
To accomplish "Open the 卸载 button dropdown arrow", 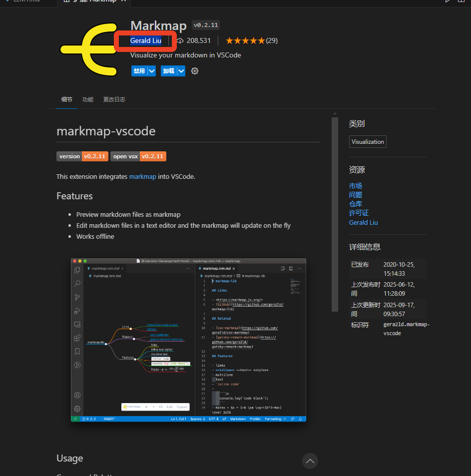I will [x=180, y=71].
